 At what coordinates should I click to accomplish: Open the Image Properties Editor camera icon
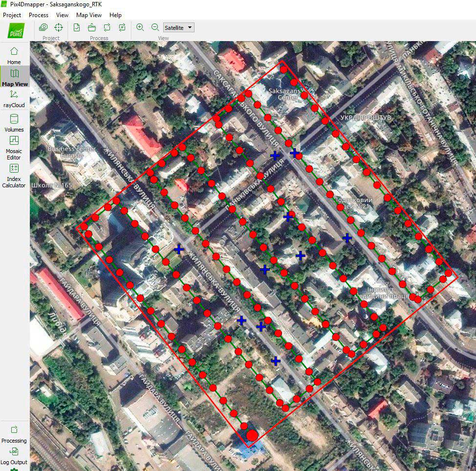coord(43,27)
